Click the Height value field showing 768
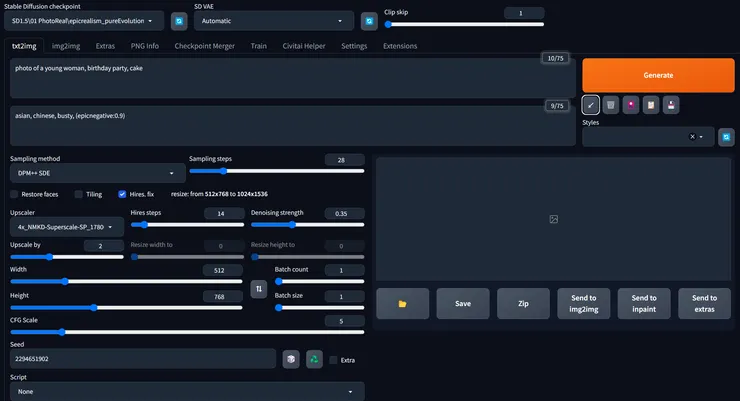The image size is (740, 401). pyautogui.click(x=222, y=297)
